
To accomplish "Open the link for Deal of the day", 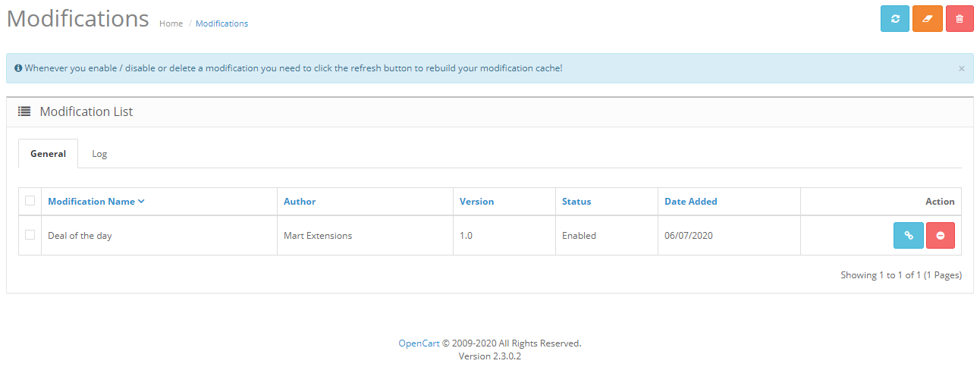I will point(908,236).
